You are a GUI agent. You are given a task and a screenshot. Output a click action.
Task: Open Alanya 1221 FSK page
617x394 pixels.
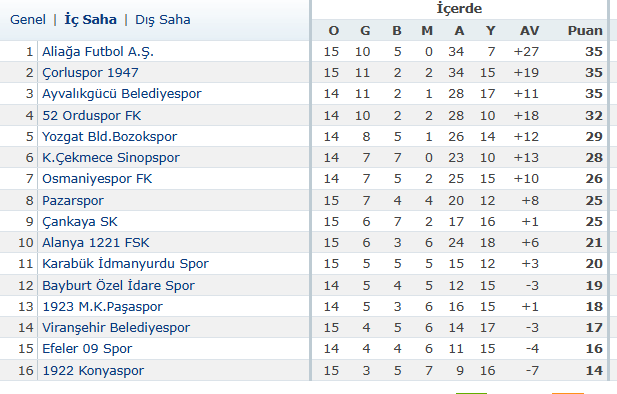96,242
